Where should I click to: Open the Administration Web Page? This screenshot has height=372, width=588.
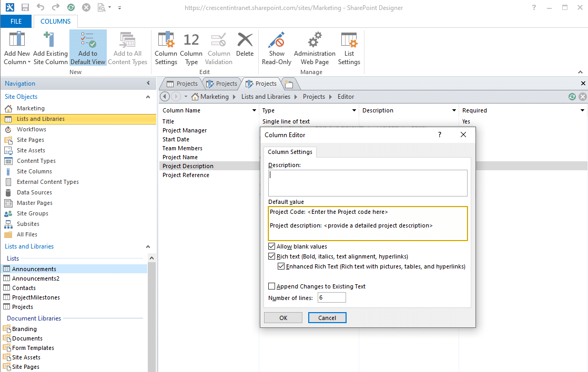(x=314, y=47)
